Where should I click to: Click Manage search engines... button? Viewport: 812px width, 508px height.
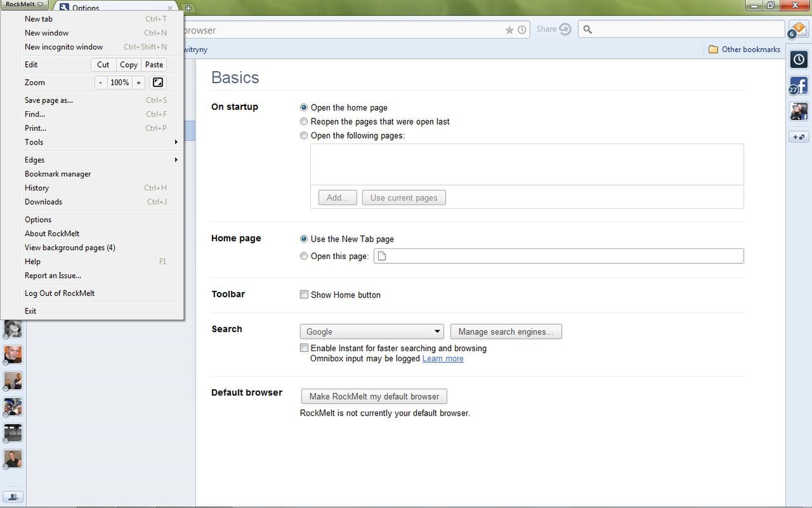[506, 331]
